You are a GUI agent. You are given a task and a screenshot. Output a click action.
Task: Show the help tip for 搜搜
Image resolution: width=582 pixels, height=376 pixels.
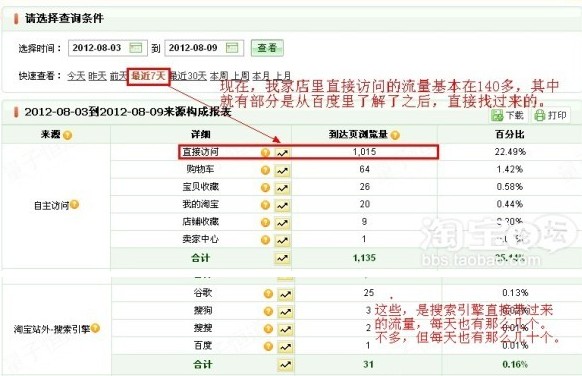click(268, 329)
